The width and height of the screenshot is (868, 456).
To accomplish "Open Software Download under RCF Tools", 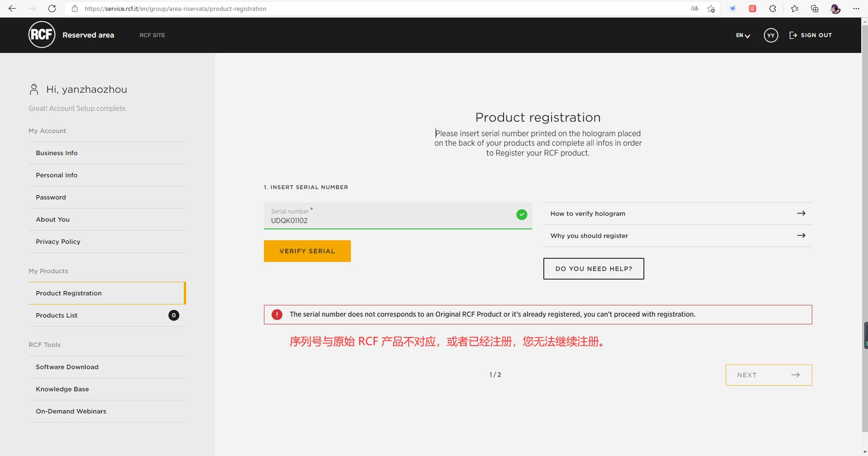I will pyautogui.click(x=107, y=367).
